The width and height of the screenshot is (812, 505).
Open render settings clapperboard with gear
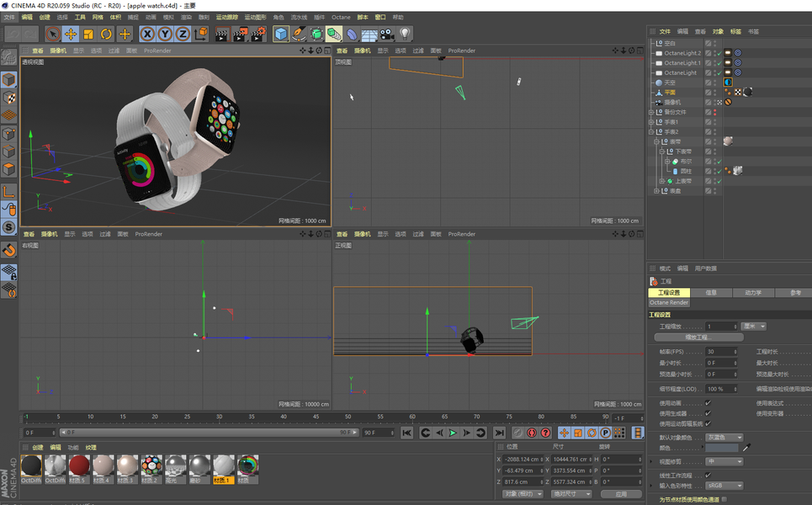[257, 35]
